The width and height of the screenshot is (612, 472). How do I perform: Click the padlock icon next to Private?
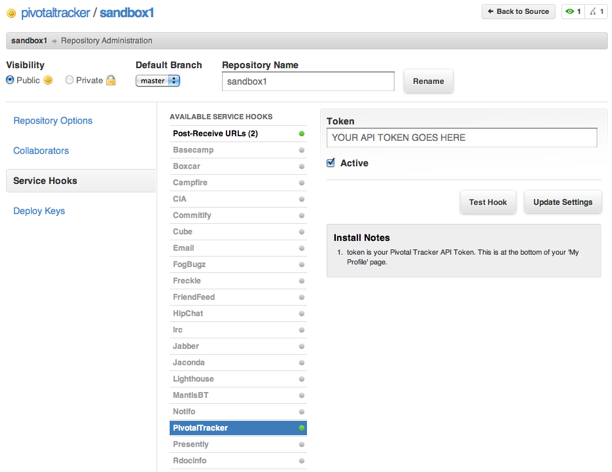point(111,80)
